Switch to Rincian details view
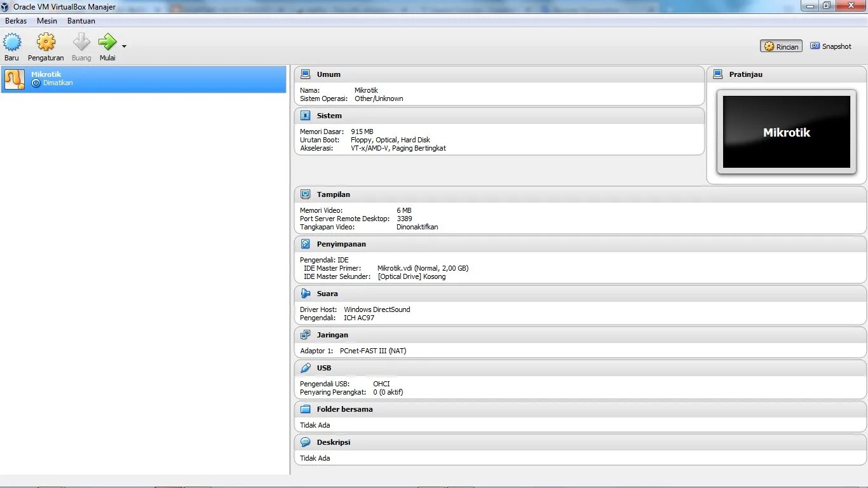868x488 pixels. coord(781,46)
